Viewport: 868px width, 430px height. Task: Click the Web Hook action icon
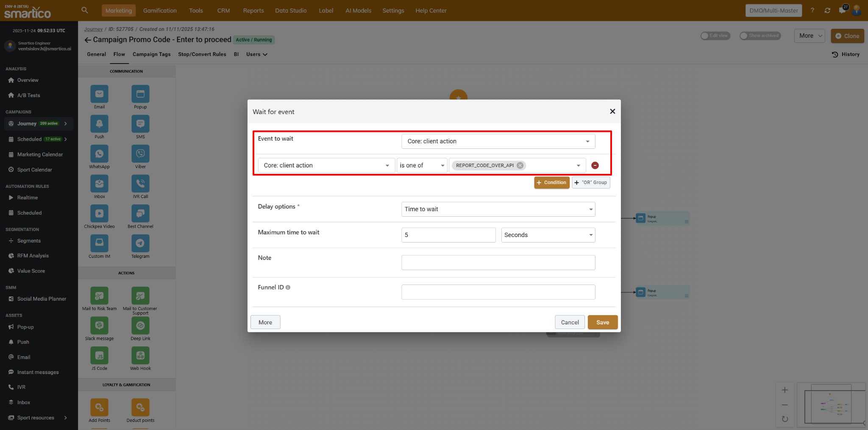[x=140, y=355]
